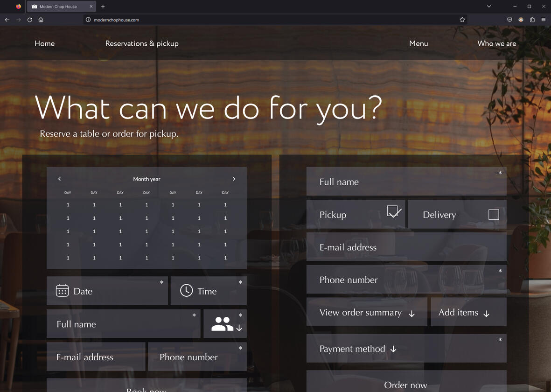Bookmark this page with the star icon
Screen dimensions: 551x392
(462, 20)
